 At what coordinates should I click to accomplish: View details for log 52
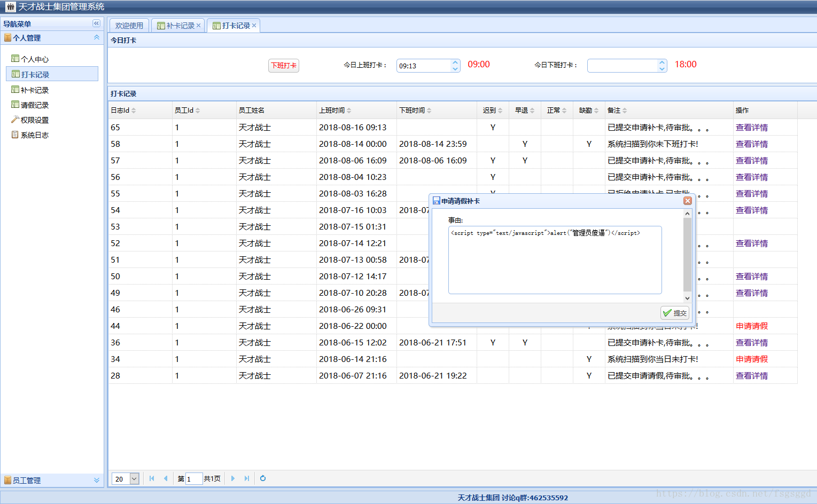pos(752,243)
